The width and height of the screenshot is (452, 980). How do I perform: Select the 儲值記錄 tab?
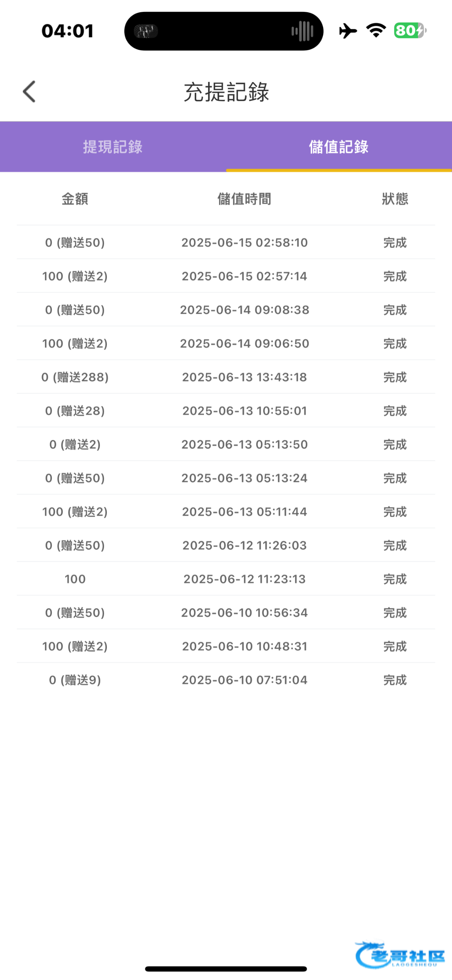coord(339,147)
